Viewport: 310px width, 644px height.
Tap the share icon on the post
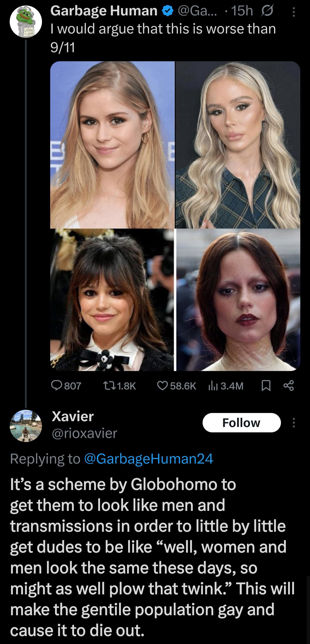(x=288, y=386)
